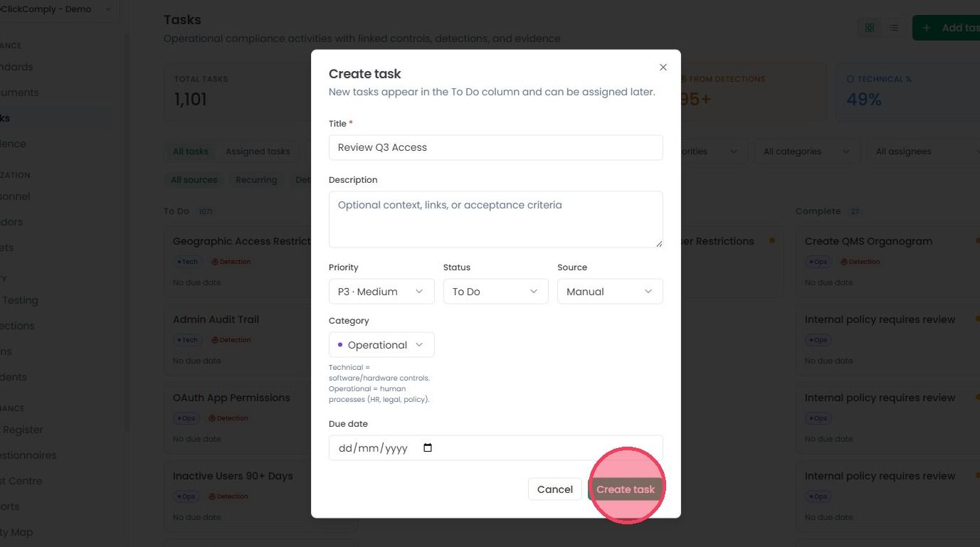Click the Create task button
980x547 pixels.
626,489
